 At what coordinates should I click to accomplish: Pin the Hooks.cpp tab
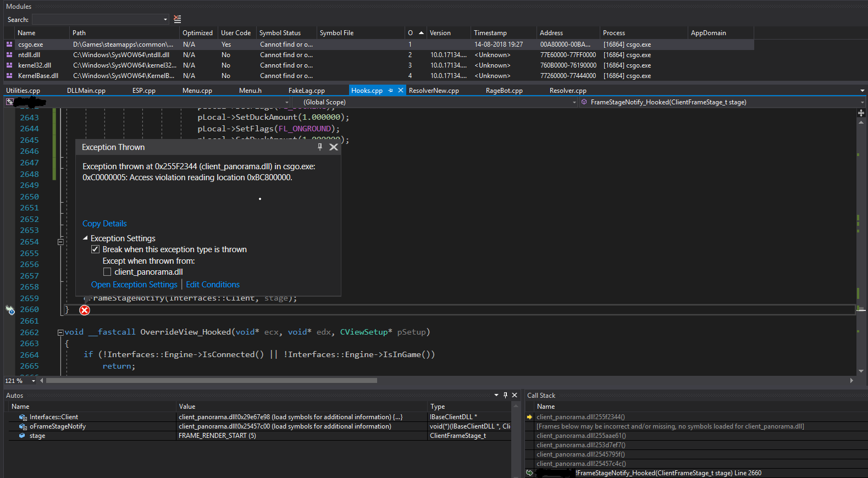tap(391, 91)
